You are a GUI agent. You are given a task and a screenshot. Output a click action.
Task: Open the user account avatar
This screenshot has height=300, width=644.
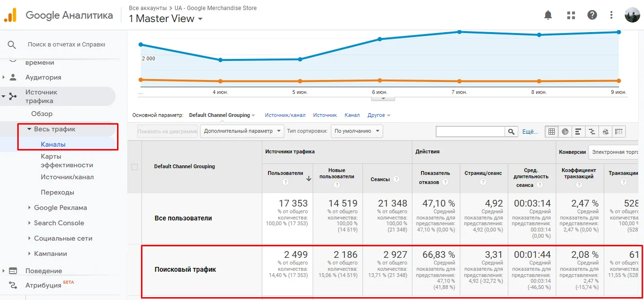[632, 15]
